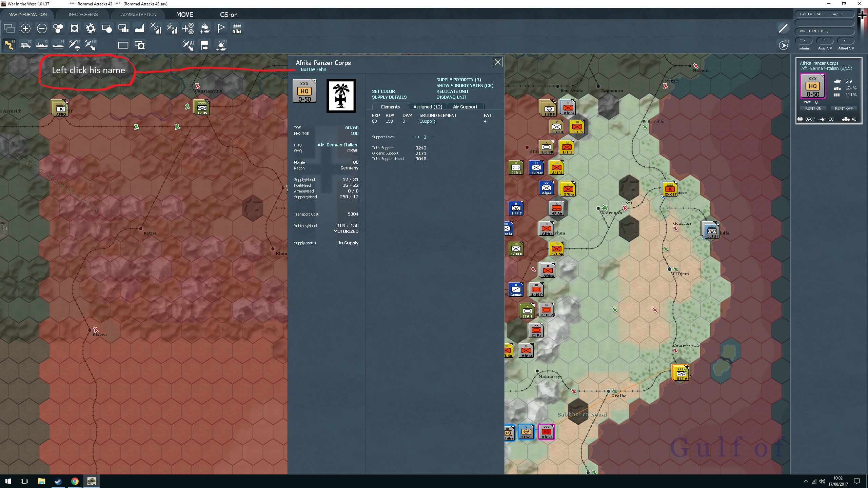Select the hex grid toggle icon
This screenshot has height=488, width=868.
tap(58, 28)
